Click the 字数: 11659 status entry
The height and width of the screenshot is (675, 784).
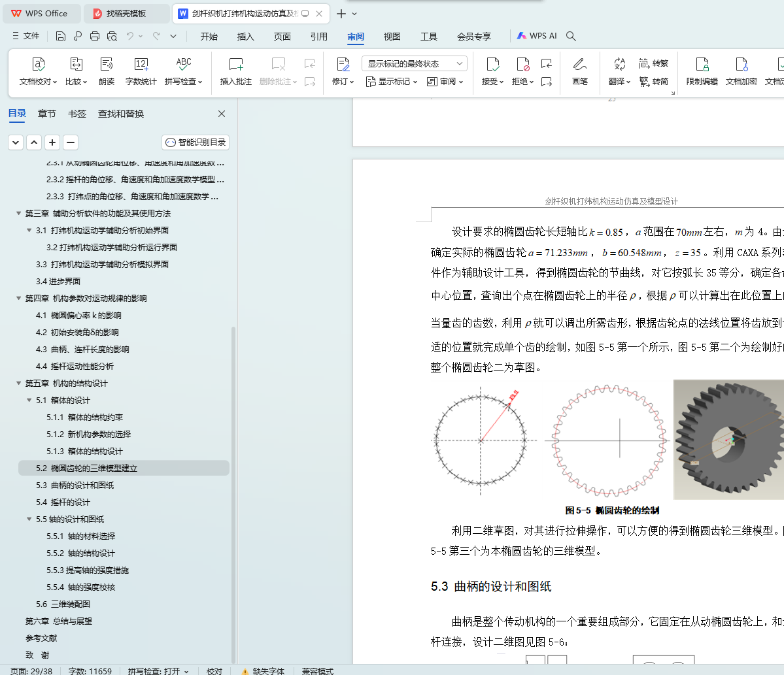coord(90,671)
